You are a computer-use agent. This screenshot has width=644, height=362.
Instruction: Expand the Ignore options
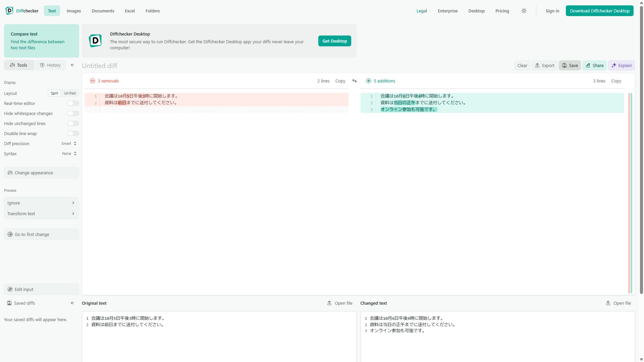click(x=42, y=203)
